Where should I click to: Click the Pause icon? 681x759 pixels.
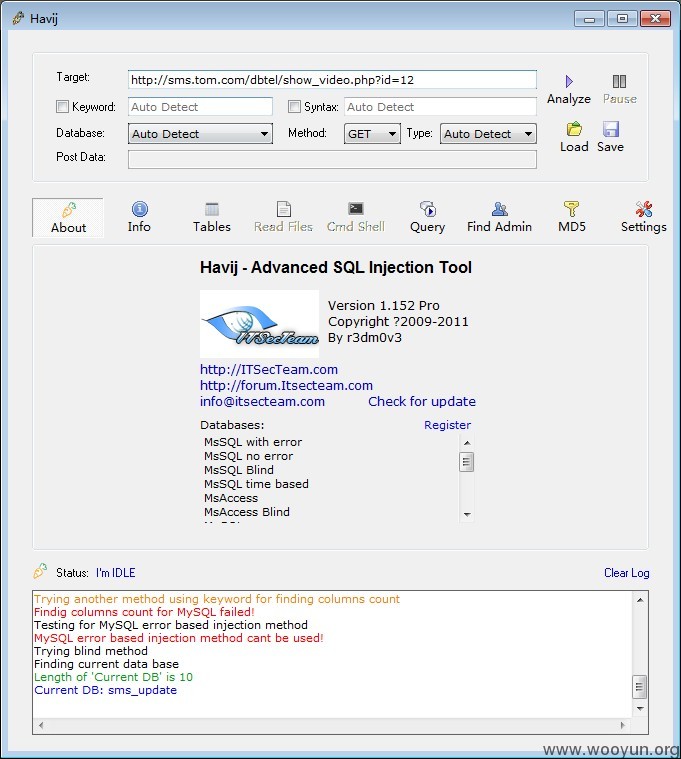(619, 81)
